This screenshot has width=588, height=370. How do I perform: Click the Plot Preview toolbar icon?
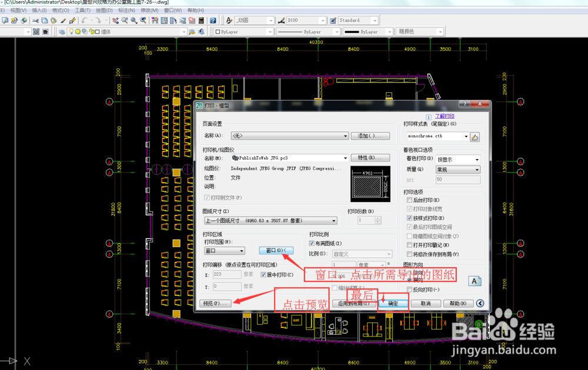(x=5, y=20)
